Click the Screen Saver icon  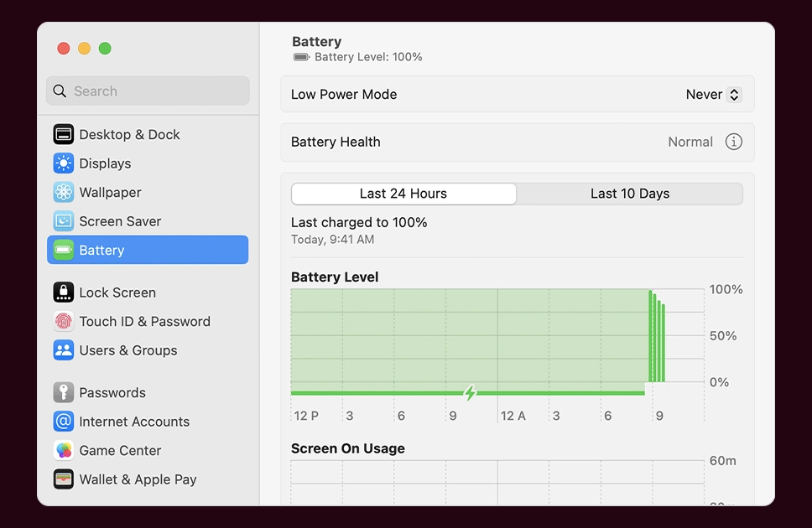[63, 221]
